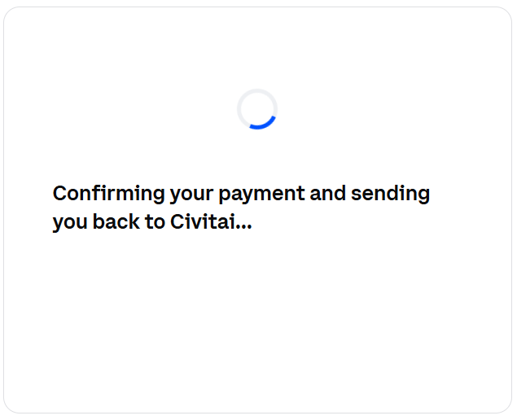
Task: Click the second line "you back to Civitai..."
Action: coord(152,222)
